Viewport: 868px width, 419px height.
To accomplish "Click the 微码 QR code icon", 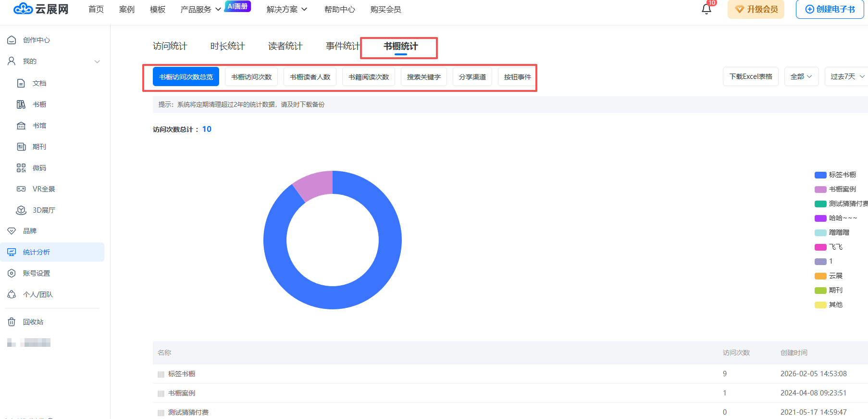I will point(21,168).
